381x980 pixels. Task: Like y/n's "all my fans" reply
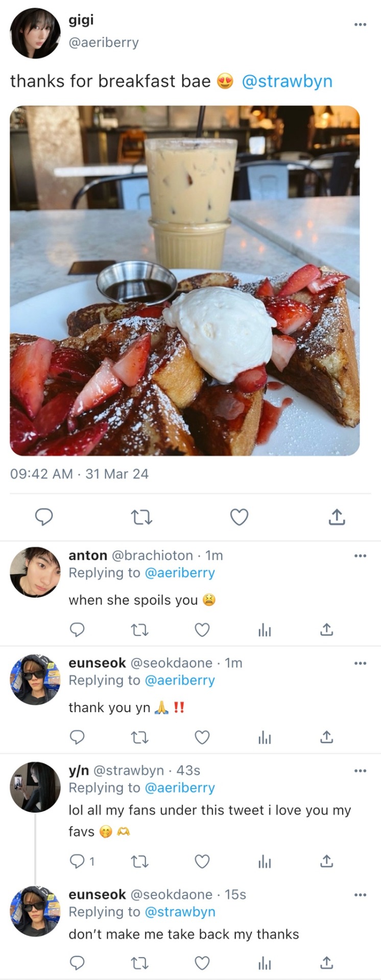(202, 862)
